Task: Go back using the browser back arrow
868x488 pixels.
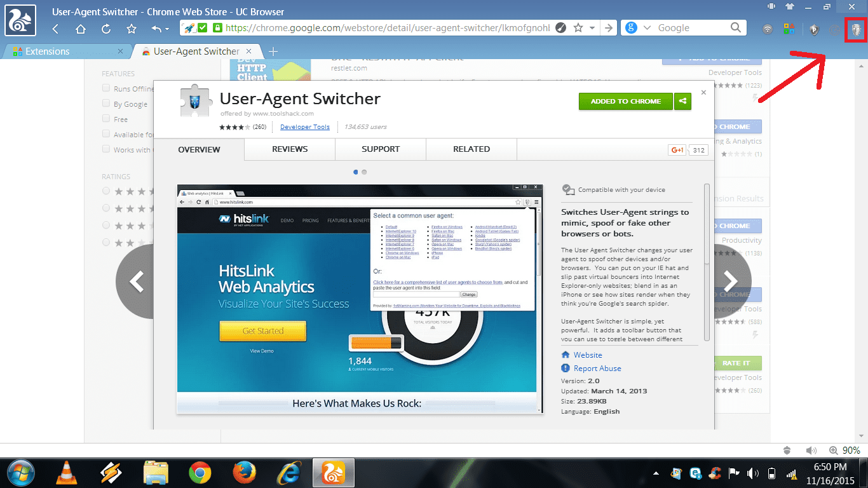Action: 55,29
